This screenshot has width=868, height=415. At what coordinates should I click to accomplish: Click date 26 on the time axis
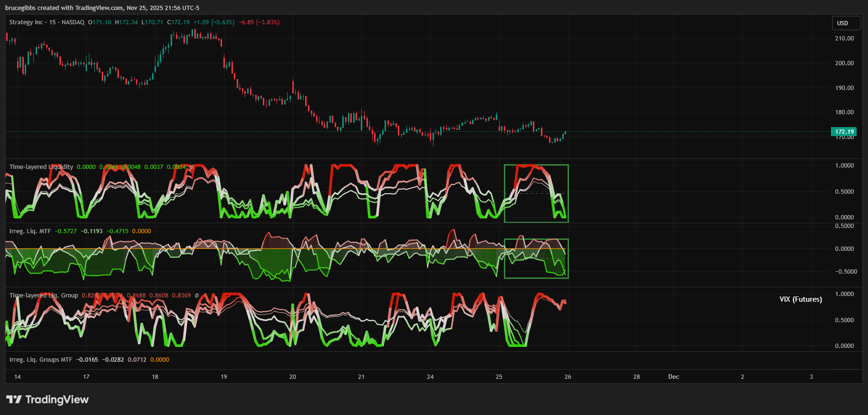point(568,377)
